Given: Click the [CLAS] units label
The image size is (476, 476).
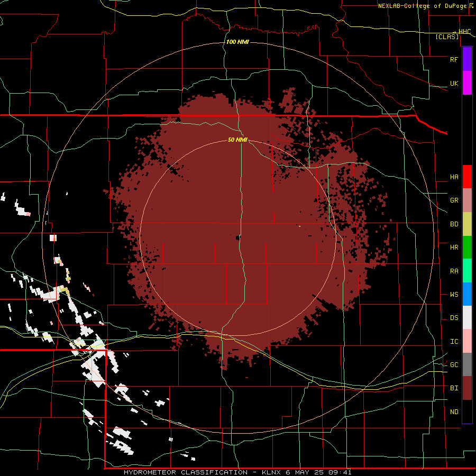Looking at the screenshot, I should [447, 36].
